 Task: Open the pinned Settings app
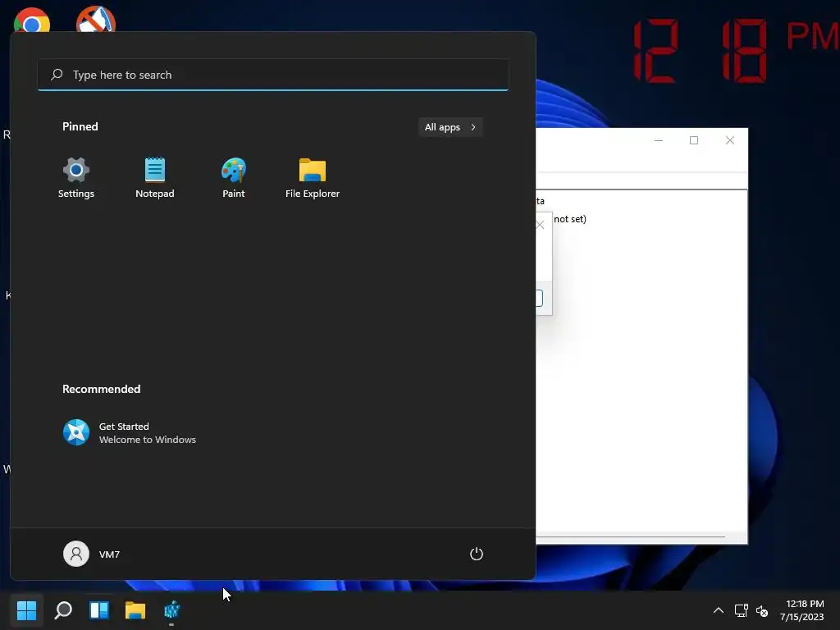[76, 178]
